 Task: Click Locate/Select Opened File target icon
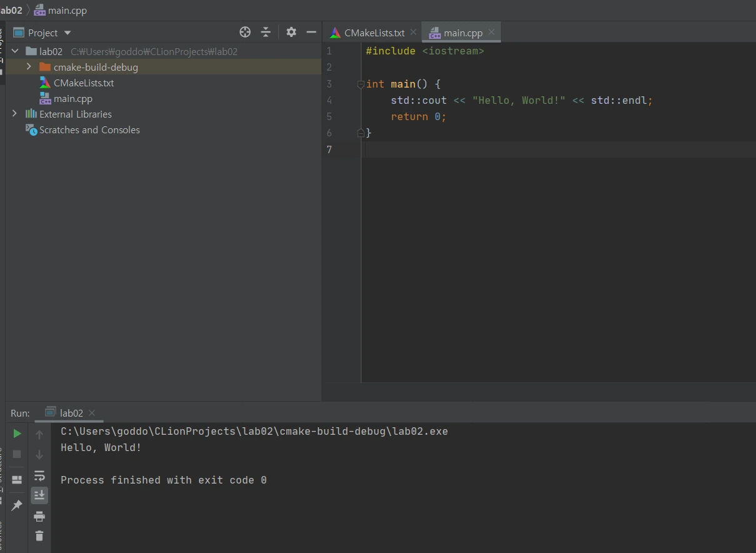click(x=245, y=33)
